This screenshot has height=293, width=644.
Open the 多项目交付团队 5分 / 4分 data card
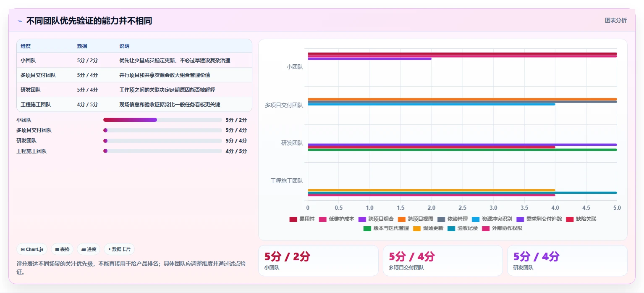click(x=442, y=261)
